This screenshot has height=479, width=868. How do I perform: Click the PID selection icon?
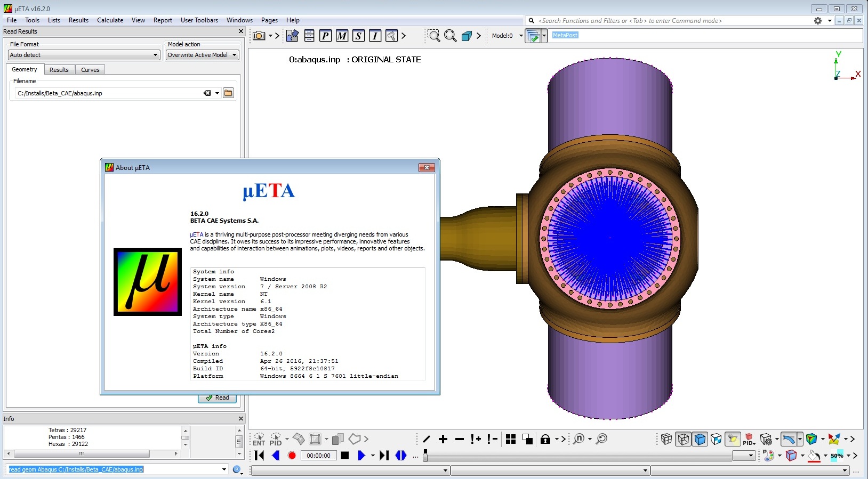tap(275, 439)
